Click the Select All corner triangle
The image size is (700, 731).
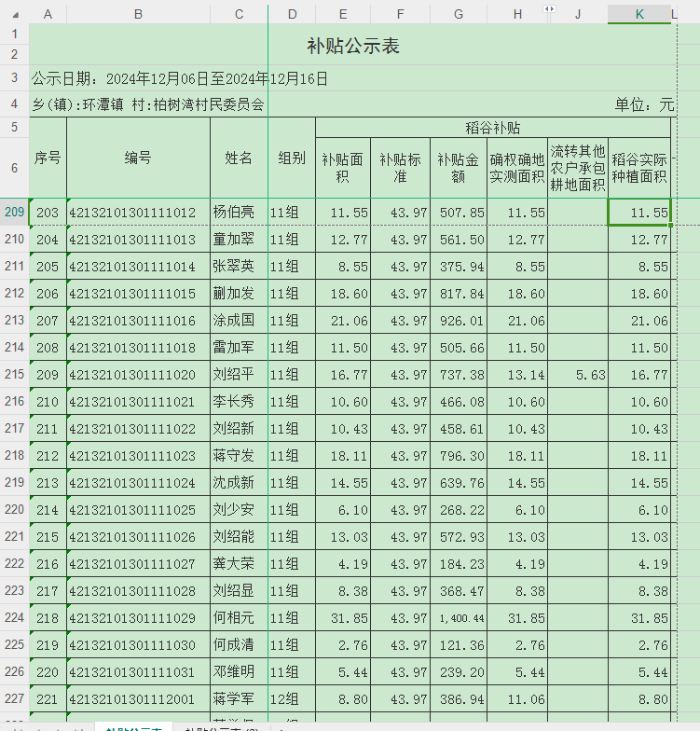pos(15,15)
